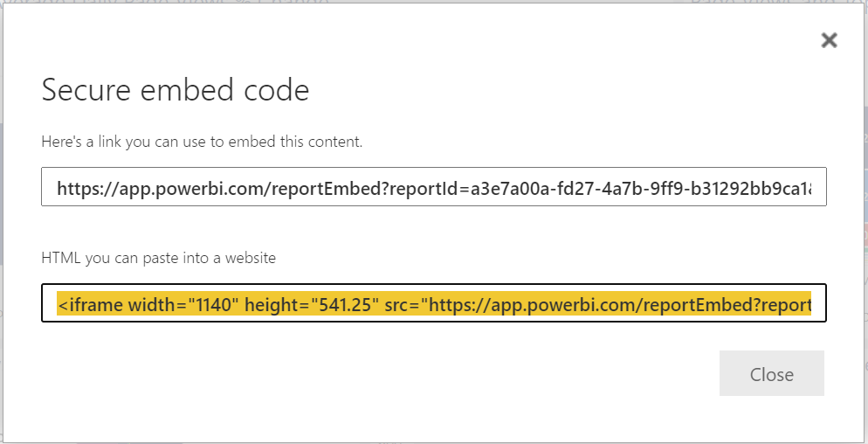Click the 'HTML you can paste into a website' label
The width and height of the screenshot is (868, 444).
(x=158, y=257)
